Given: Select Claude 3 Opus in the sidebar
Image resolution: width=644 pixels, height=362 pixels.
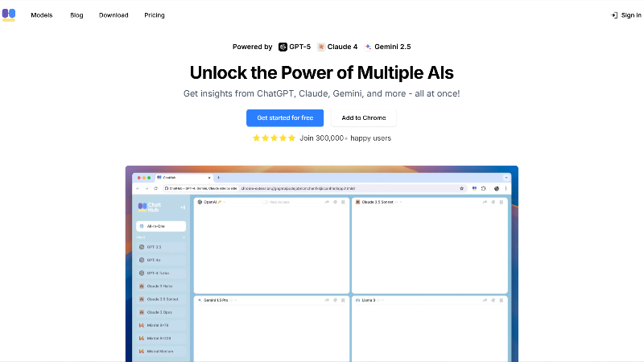Looking at the screenshot, I should pos(161,312).
